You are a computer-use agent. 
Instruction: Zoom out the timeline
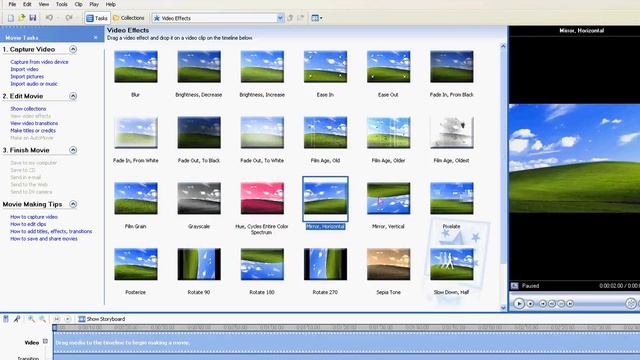42,319
